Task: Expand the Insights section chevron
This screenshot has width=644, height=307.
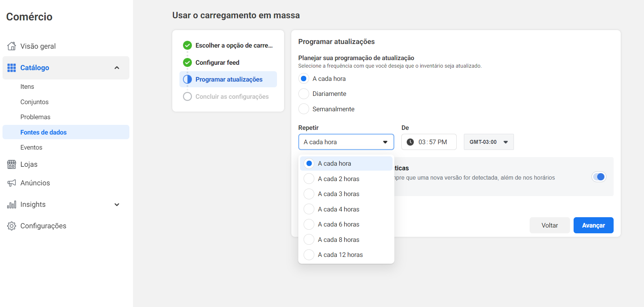Action: 117,205
